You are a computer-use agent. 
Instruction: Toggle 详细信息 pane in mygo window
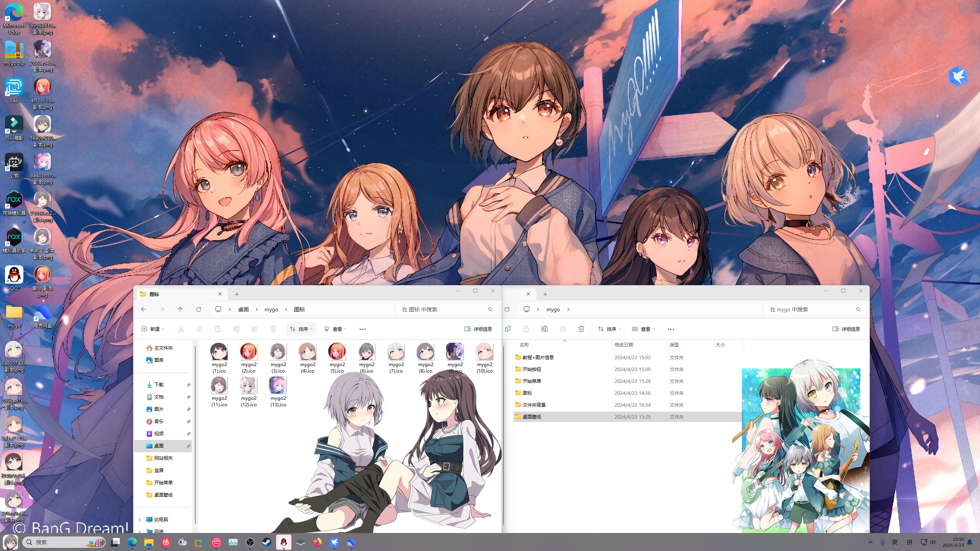[x=846, y=329]
